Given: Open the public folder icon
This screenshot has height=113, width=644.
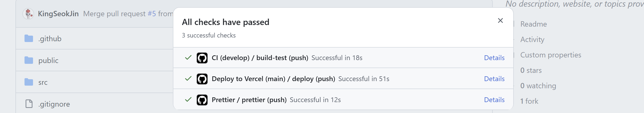Looking at the screenshot, I should [29, 60].
